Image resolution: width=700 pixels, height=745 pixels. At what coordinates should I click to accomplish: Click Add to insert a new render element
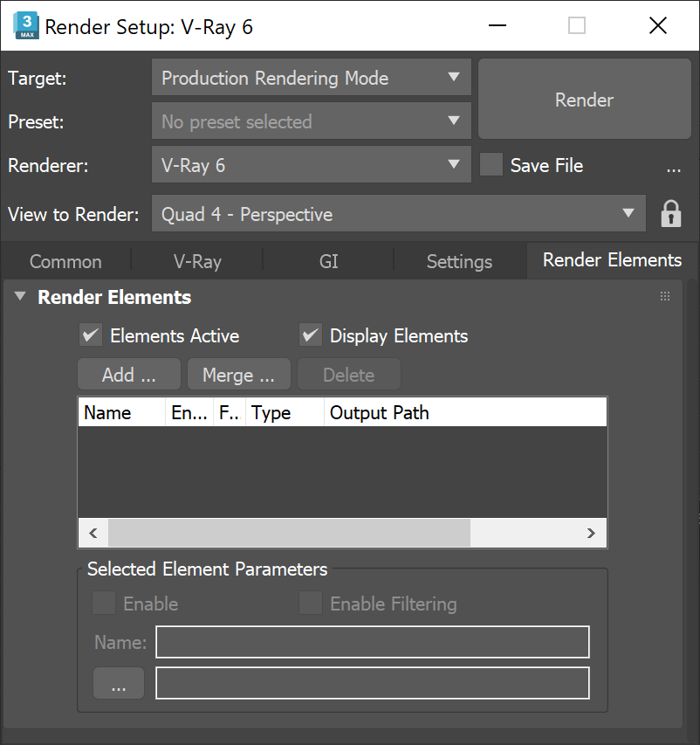point(128,374)
